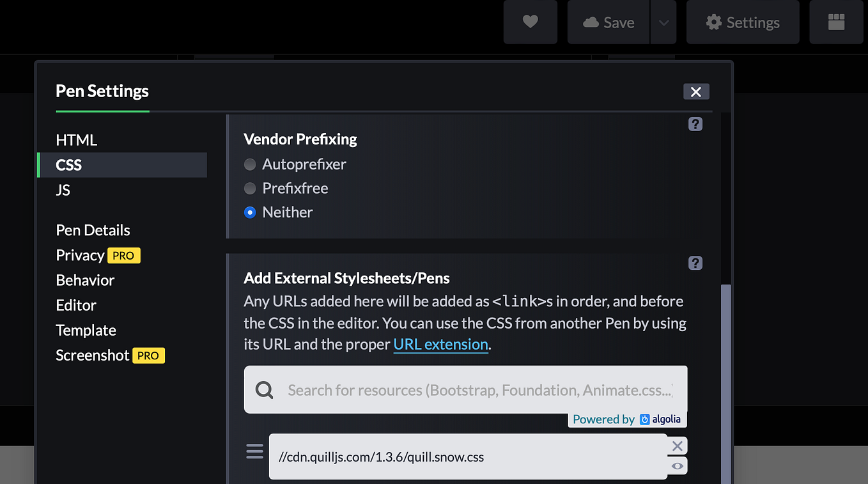Open help via question mark near Vendor Prefixing

[695, 123]
